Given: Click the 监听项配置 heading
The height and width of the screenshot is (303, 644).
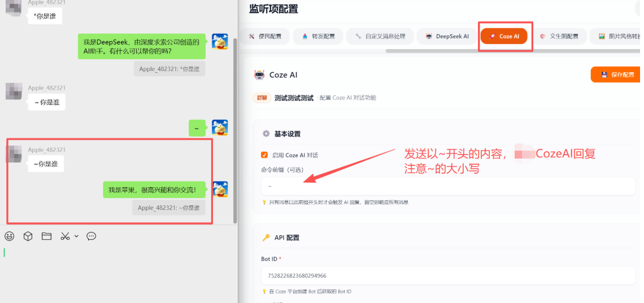Looking at the screenshot, I should (273, 8).
